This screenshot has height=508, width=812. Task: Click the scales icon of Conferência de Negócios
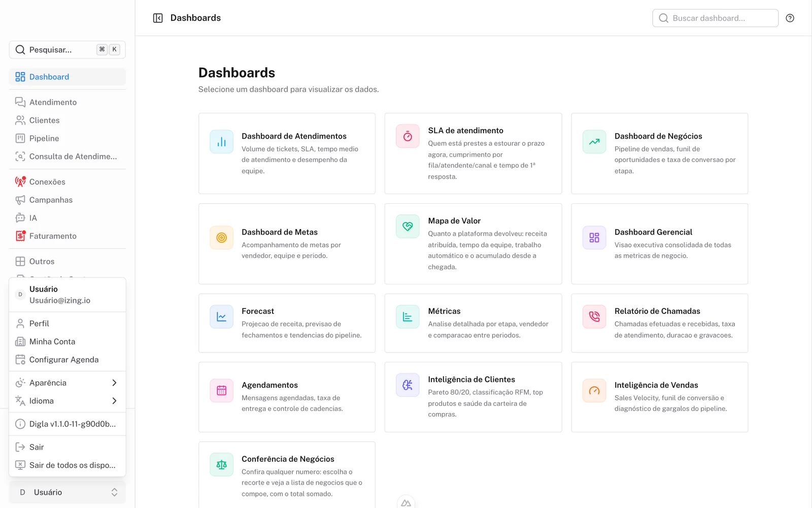pos(222,465)
